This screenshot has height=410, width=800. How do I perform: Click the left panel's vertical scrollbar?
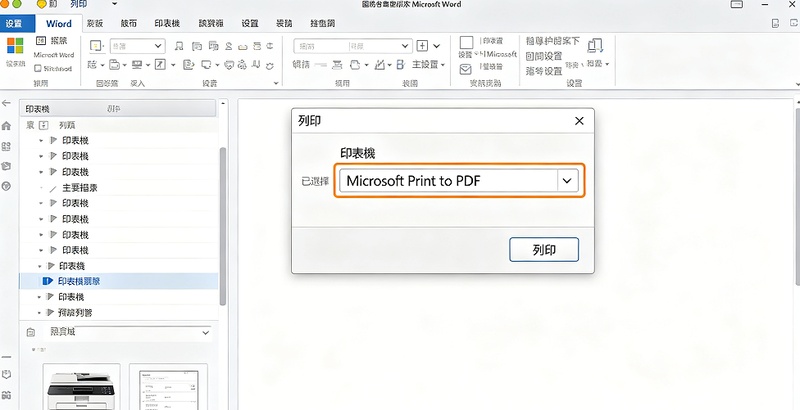222,226
